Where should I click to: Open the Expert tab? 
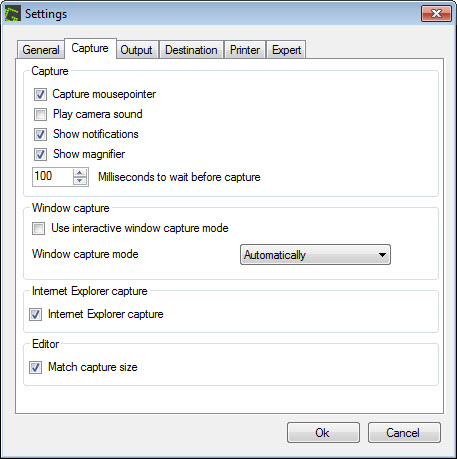click(286, 50)
